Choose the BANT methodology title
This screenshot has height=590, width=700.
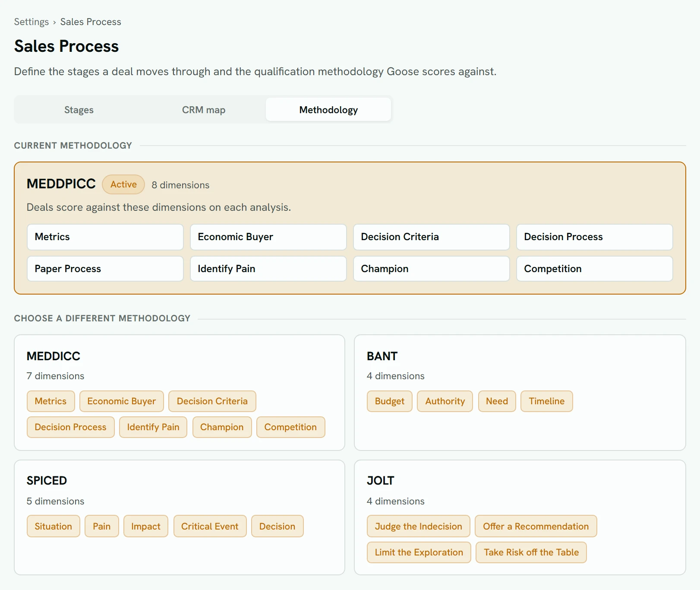[382, 356]
